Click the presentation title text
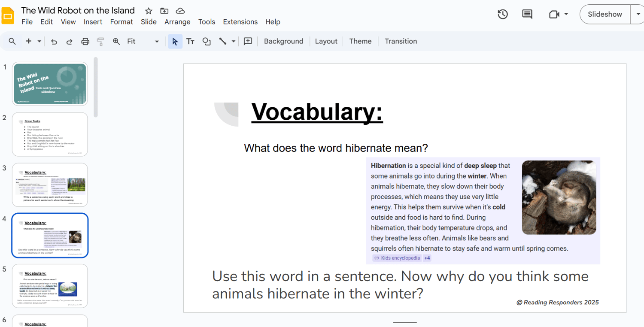This screenshot has width=644, height=327. click(x=78, y=10)
